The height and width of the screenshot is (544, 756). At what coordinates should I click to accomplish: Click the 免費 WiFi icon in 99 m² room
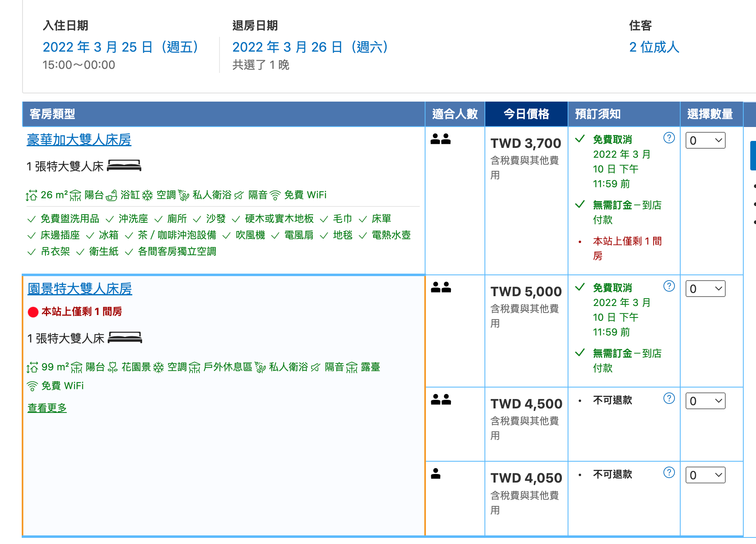(x=32, y=386)
